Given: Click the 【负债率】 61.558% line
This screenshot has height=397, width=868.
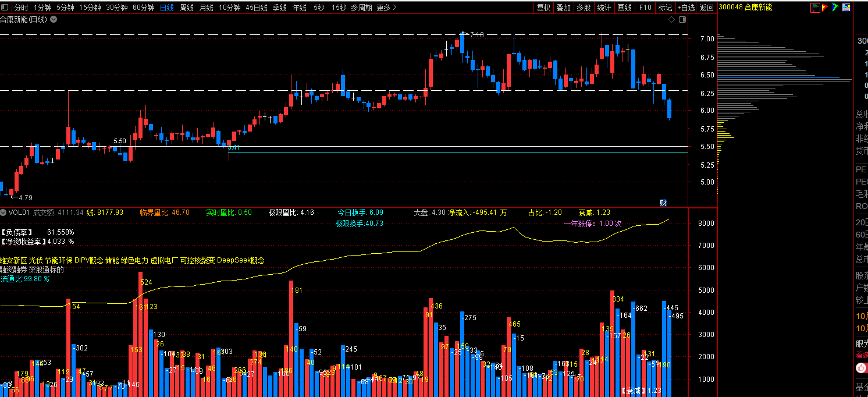Looking at the screenshot, I should click(x=37, y=232).
